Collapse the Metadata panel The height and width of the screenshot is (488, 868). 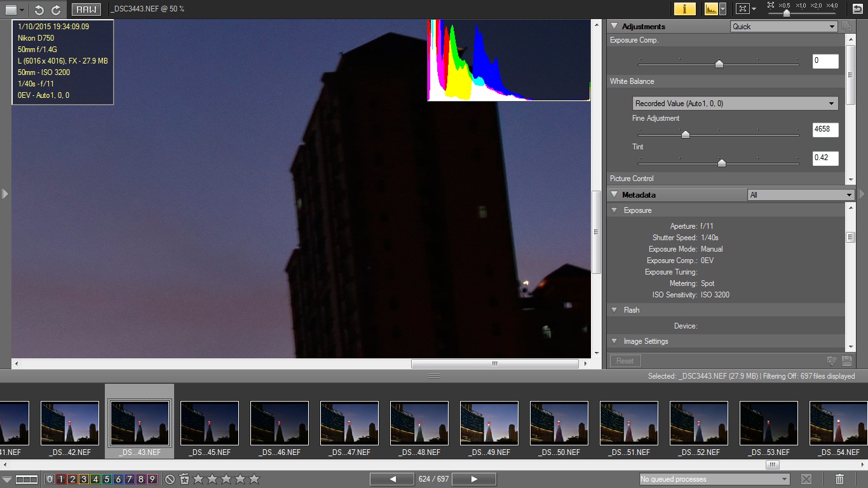pos(614,195)
